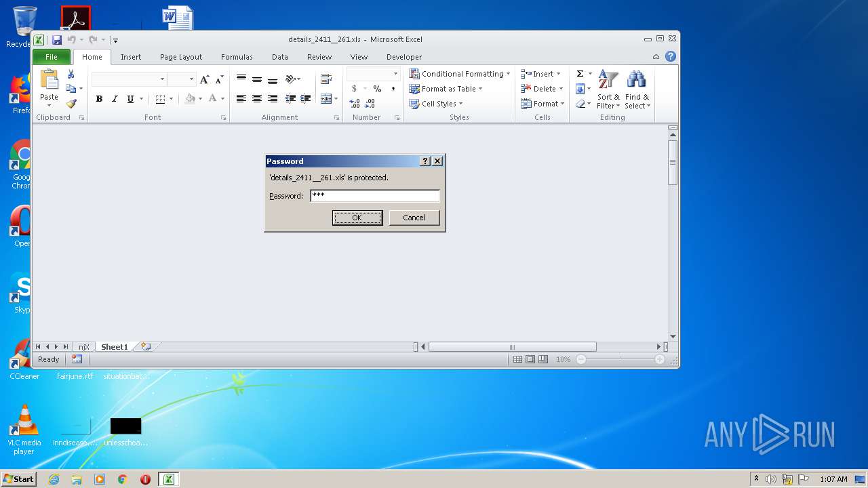Toggle Align Text Right
Screen dimensions: 868x488
(272, 99)
